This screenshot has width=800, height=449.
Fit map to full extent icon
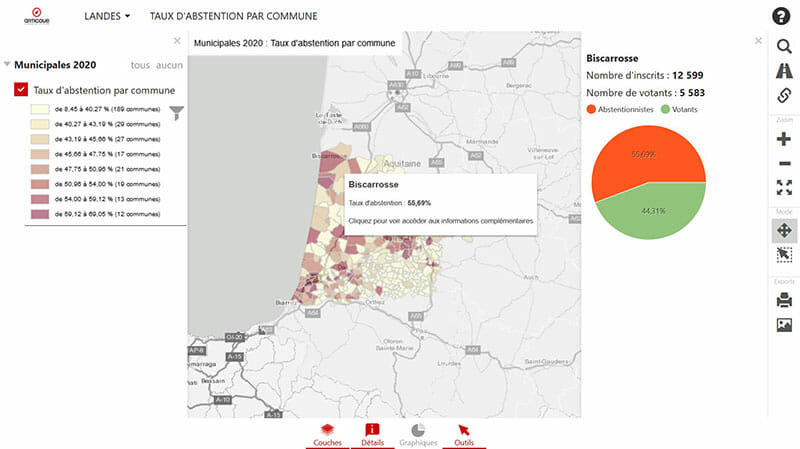coord(784,187)
